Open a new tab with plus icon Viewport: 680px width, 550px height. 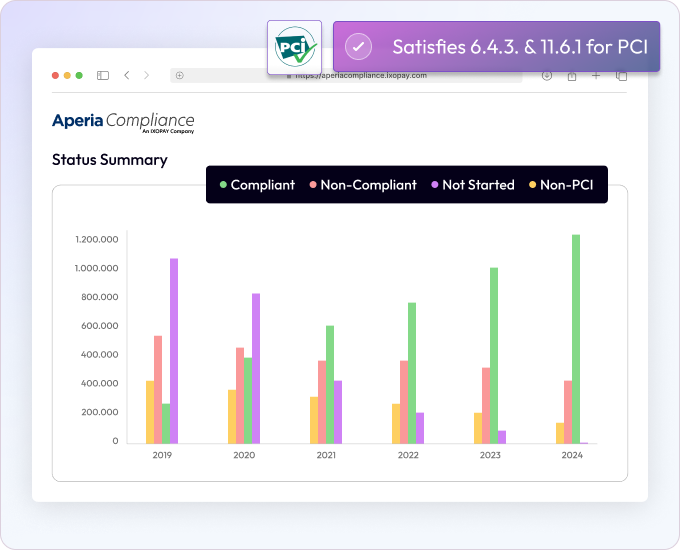(x=596, y=75)
